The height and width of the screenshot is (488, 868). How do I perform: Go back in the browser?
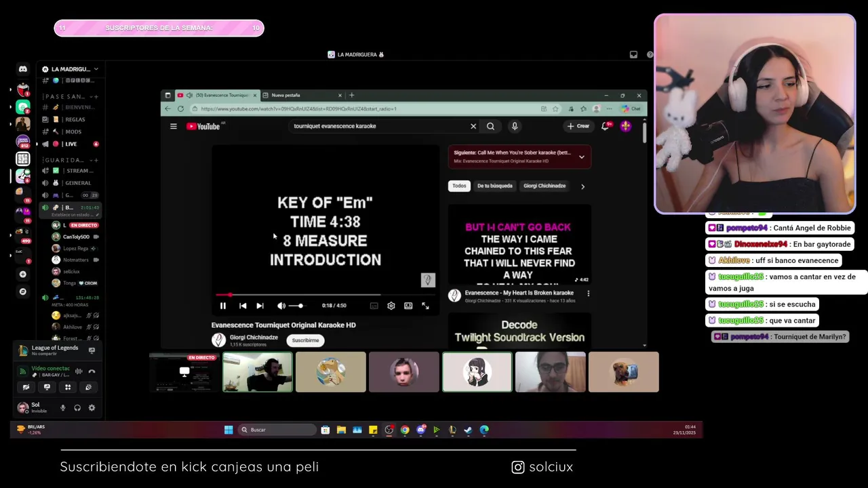[168, 108]
